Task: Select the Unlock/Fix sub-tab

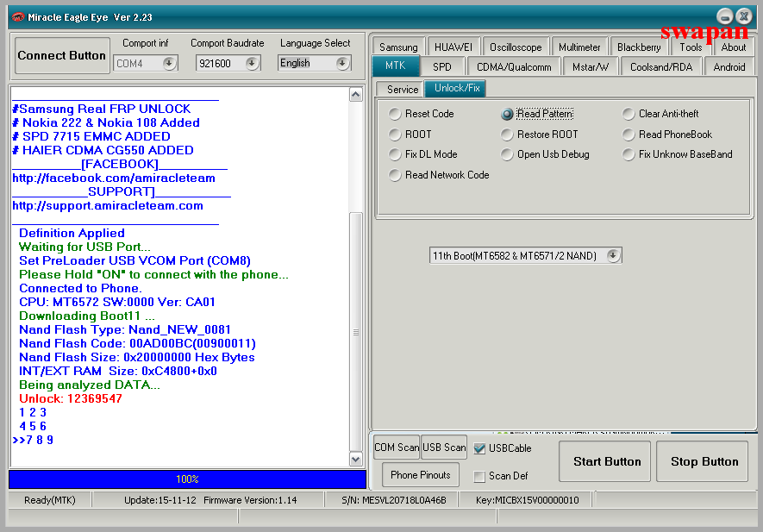Action: [x=456, y=88]
